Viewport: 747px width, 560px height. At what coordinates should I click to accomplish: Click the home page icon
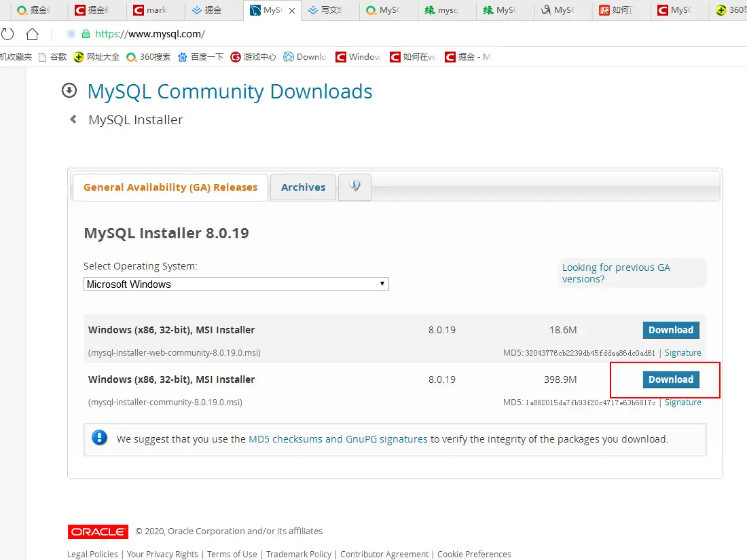click(32, 34)
